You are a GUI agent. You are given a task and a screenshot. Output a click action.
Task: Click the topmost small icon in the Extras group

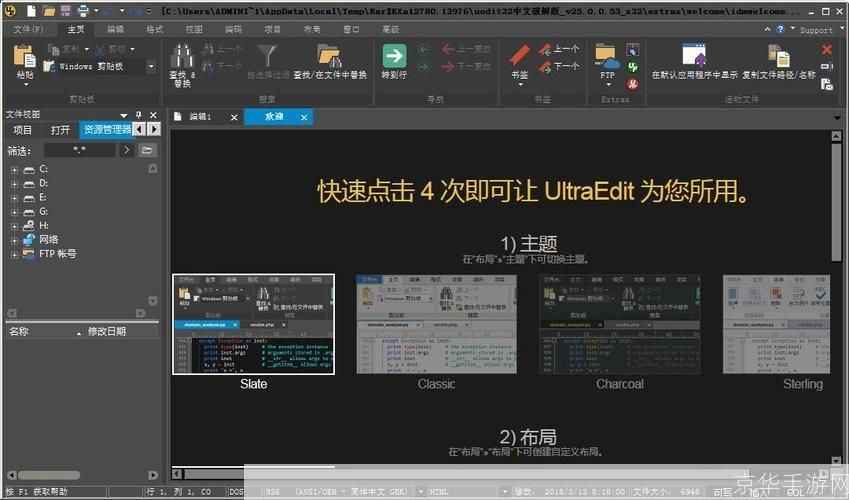tap(632, 50)
